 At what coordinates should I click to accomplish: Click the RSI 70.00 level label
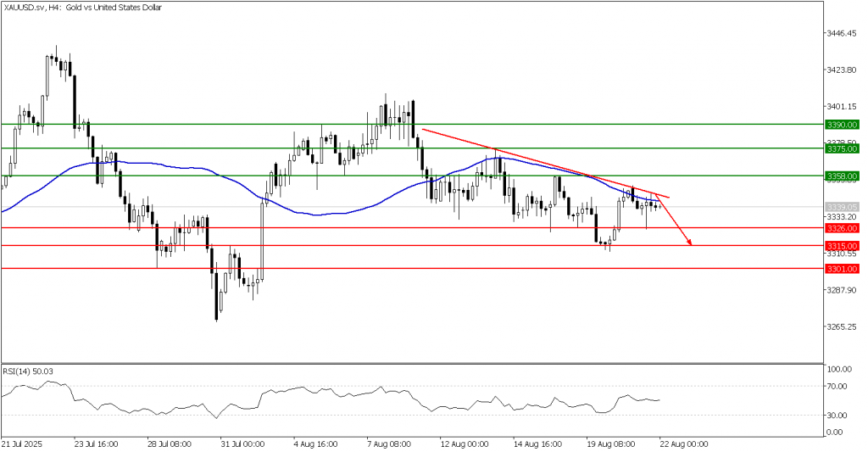pyautogui.click(x=839, y=386)
